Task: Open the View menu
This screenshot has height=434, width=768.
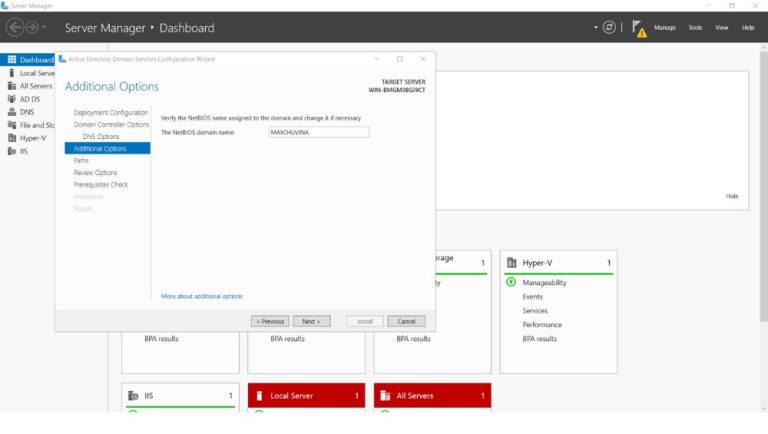Action: point(721,28)
